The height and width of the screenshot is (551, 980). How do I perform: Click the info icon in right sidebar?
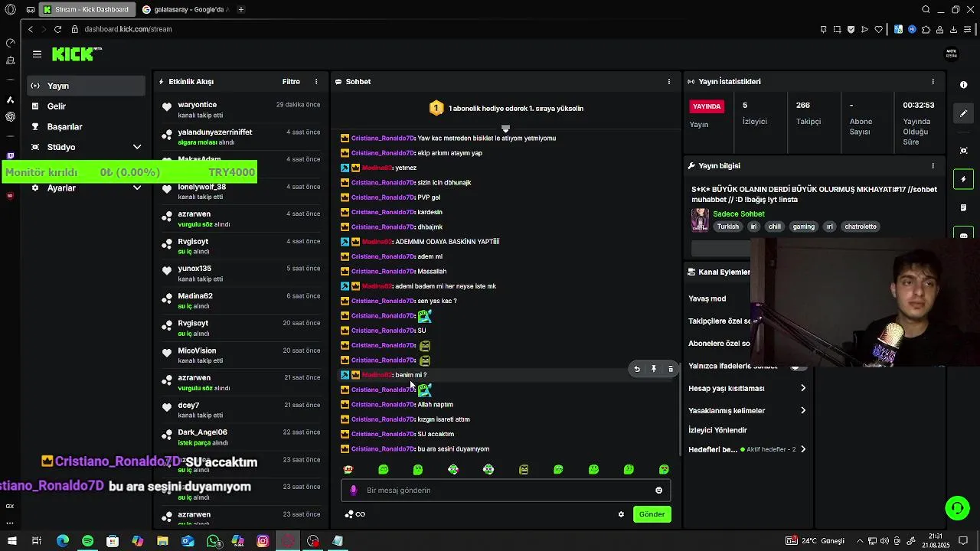[x=964, y=85]
